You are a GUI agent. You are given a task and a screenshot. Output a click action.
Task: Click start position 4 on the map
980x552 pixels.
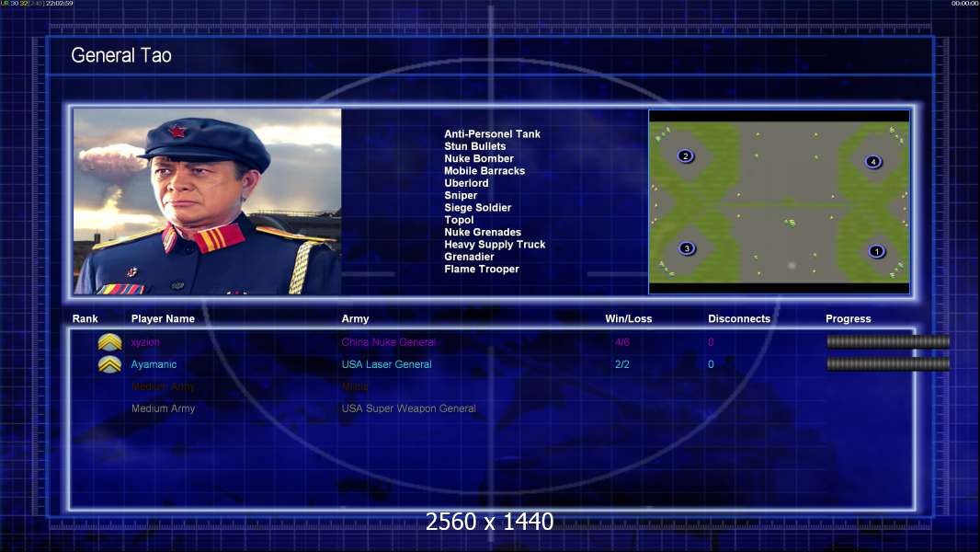coord(873,162)
